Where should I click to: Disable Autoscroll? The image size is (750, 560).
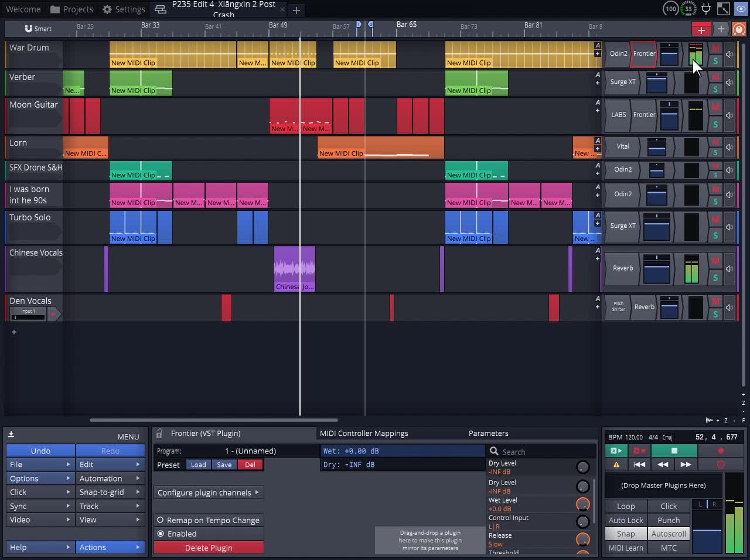point(669,534)
